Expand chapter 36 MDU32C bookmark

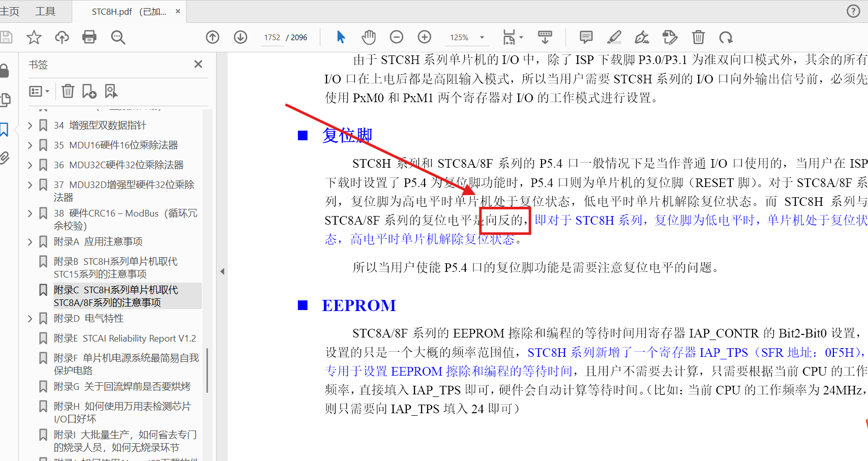click(30, 165)
